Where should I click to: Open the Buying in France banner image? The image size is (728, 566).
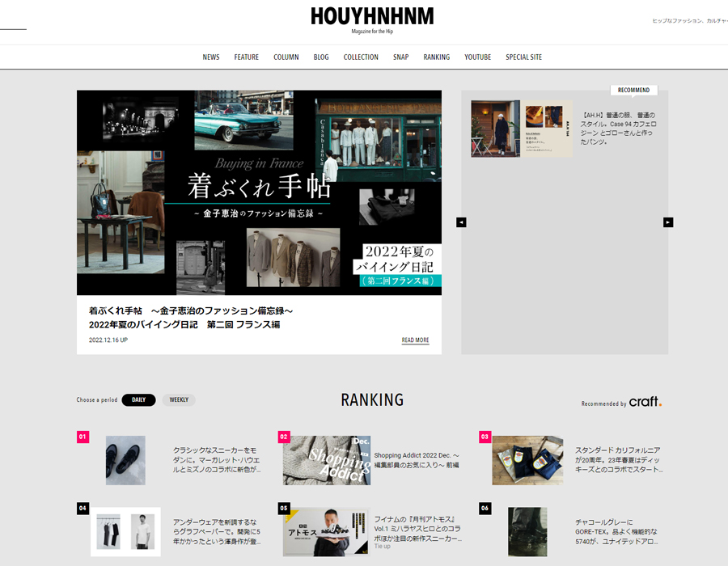click(x=259, y=192)
